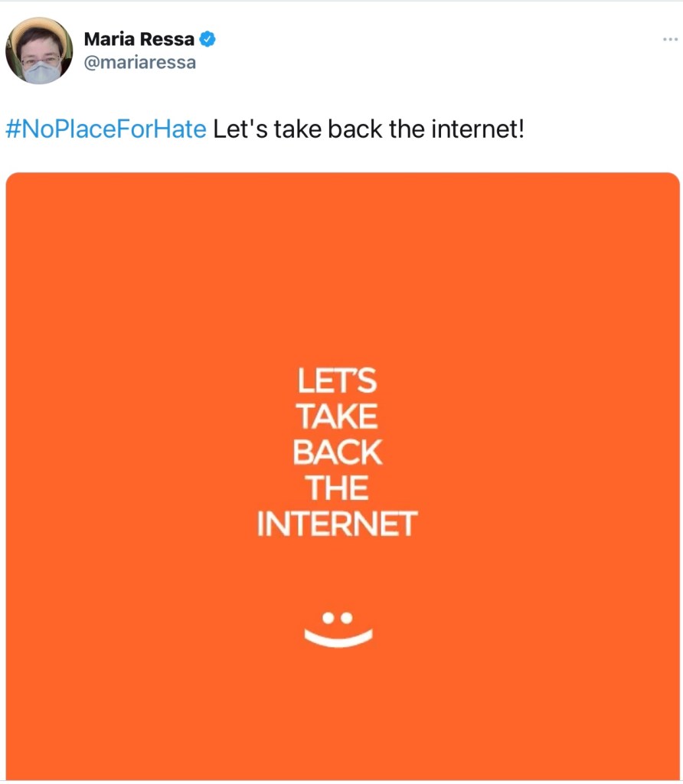Click the blue verified badge

click(207, 39)
